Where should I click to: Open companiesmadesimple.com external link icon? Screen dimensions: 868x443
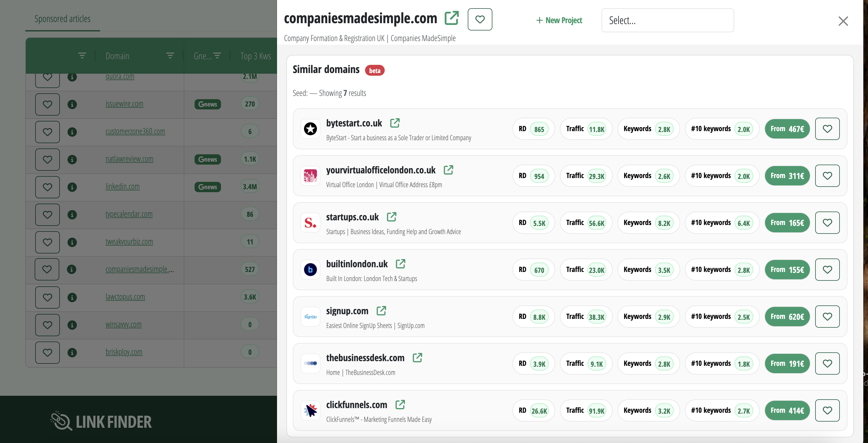tap(452, 18)
